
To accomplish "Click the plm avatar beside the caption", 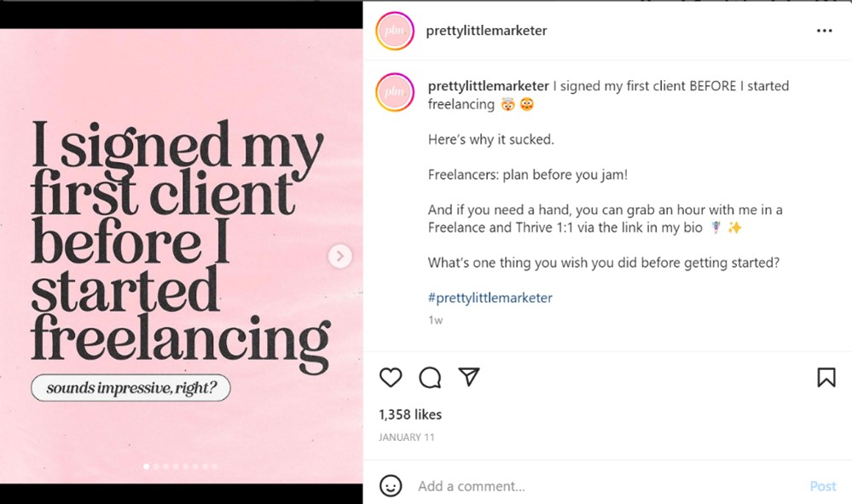I will pos(394,91).
